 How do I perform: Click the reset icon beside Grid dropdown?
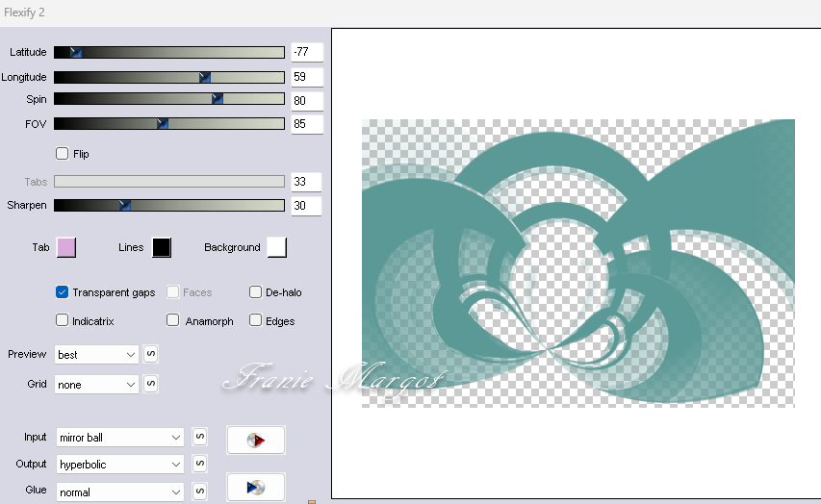(150, 384)
